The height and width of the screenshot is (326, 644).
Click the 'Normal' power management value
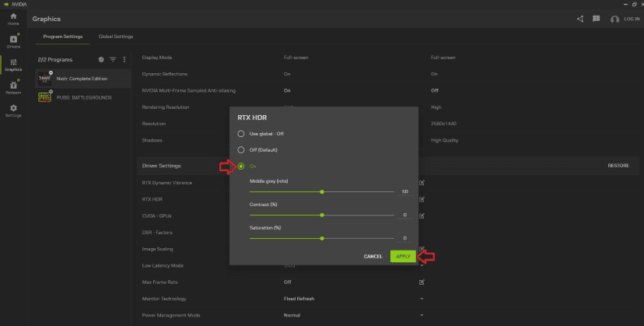(x=292, y=315)
